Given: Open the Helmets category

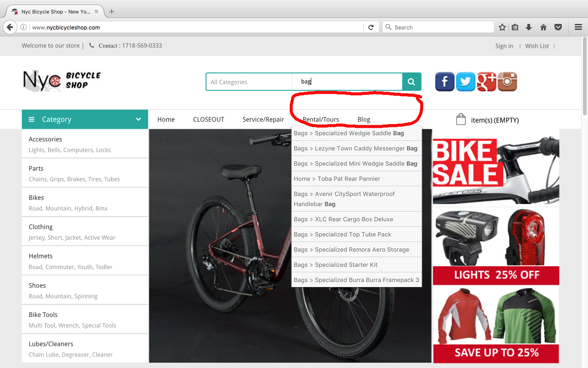Looking at the screenshot, I should [x=40, y=256].
